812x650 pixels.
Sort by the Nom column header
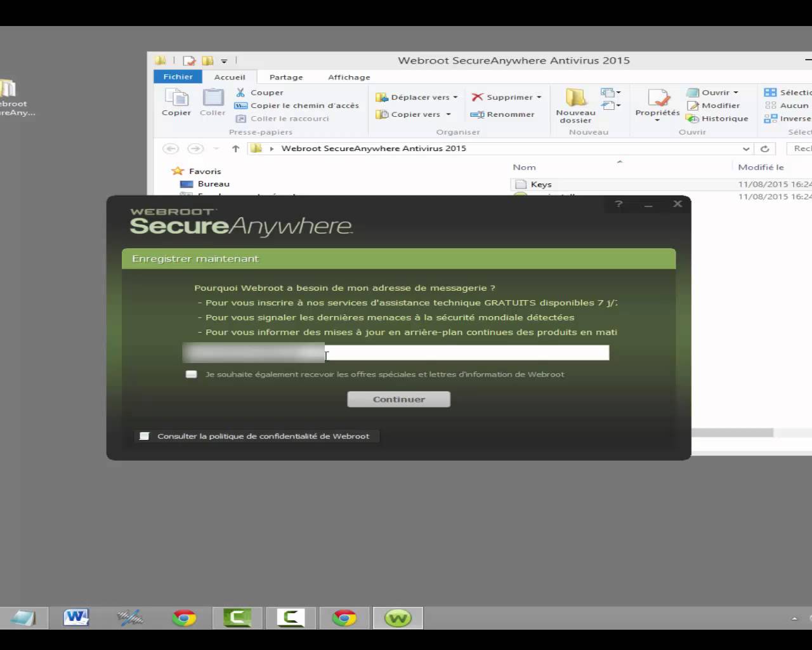tap(524, 168)
